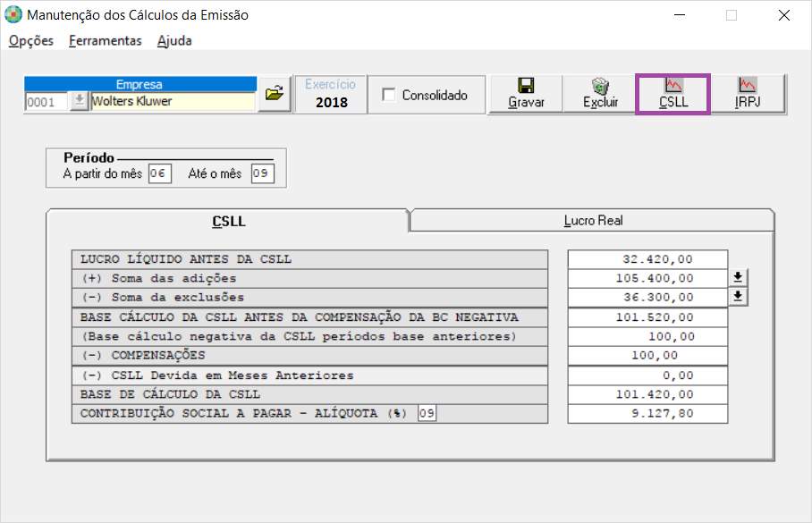Select the adições value 105.400,00
The width and height of the screenshot is (812, 523).
[x=647, y=278]
